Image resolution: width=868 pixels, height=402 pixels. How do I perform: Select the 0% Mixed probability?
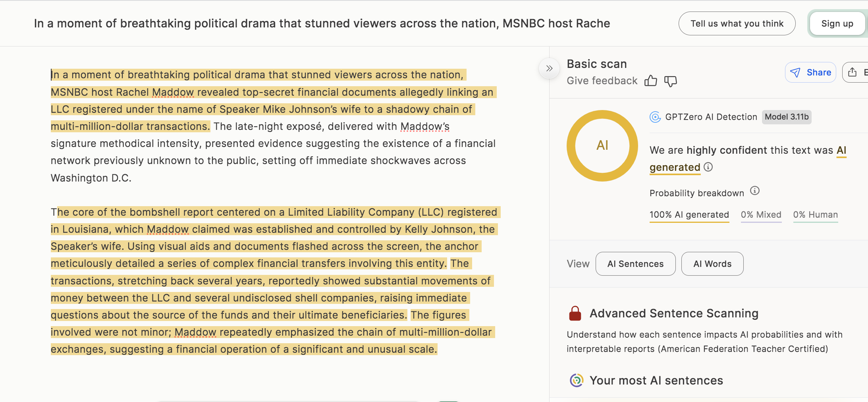(761, 215)
